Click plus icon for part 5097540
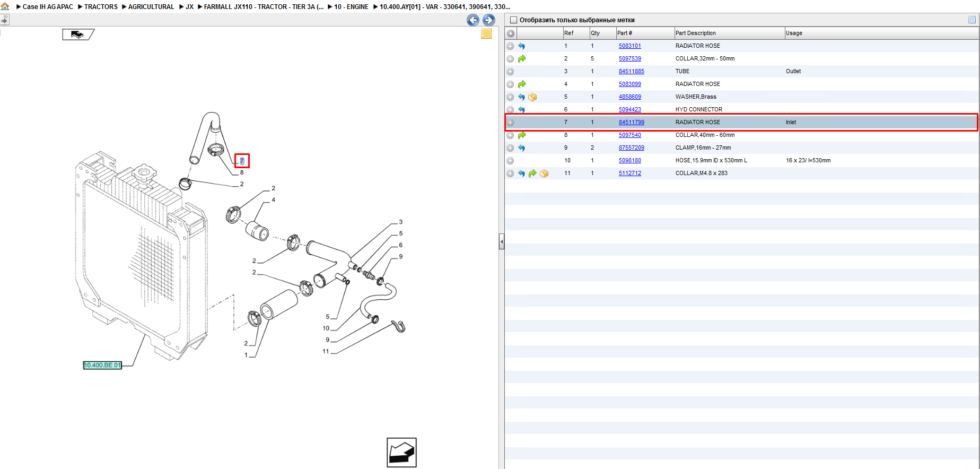 (x=510, y=135)
